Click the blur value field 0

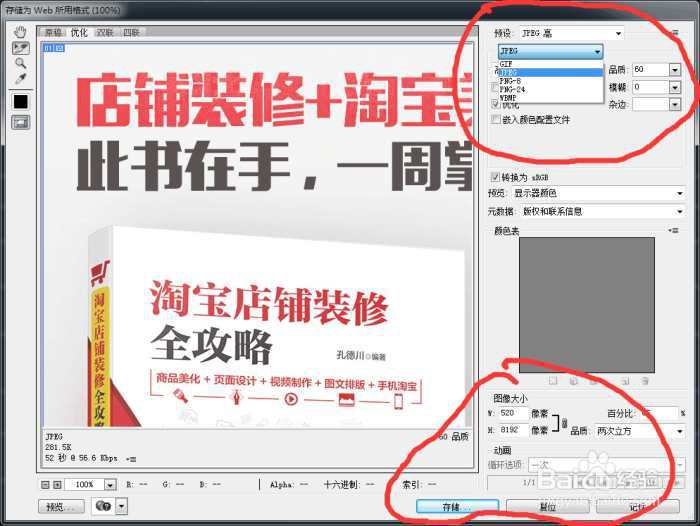click(x=651, y=87)
